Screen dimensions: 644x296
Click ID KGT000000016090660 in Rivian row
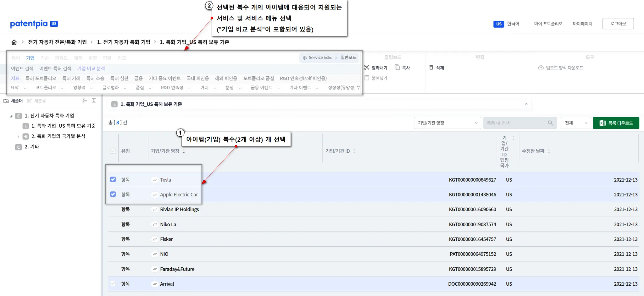coord(472,210)
